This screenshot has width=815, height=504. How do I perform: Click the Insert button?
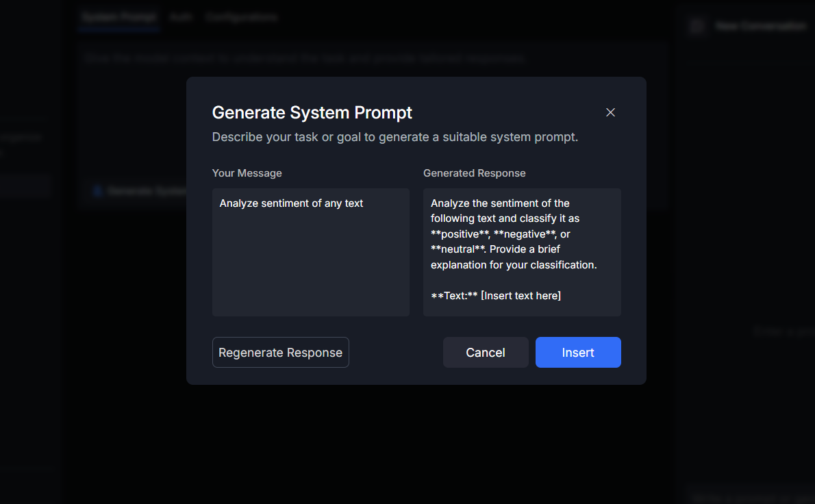click(577, 353)
